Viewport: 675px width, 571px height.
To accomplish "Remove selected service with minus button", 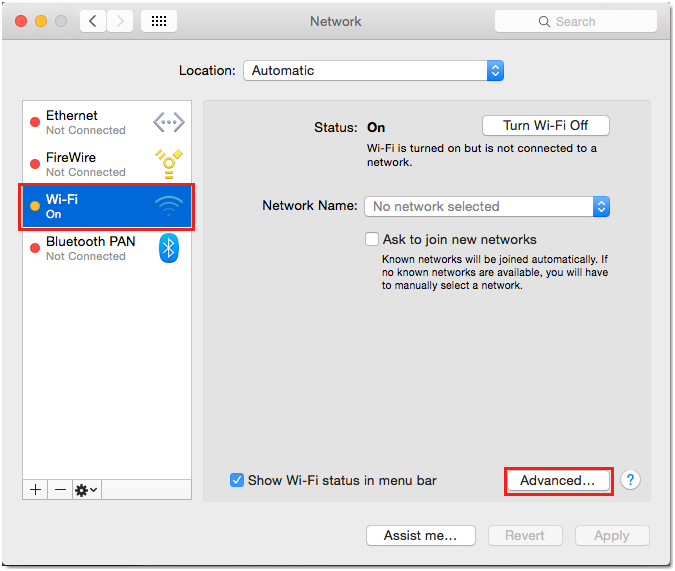I will (x=60, y=490).
